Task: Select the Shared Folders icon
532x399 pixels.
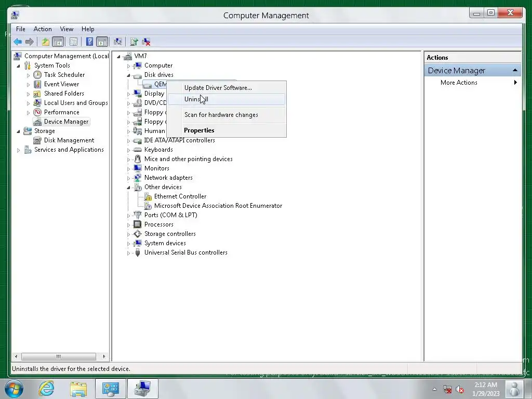Action: point(37,94)
